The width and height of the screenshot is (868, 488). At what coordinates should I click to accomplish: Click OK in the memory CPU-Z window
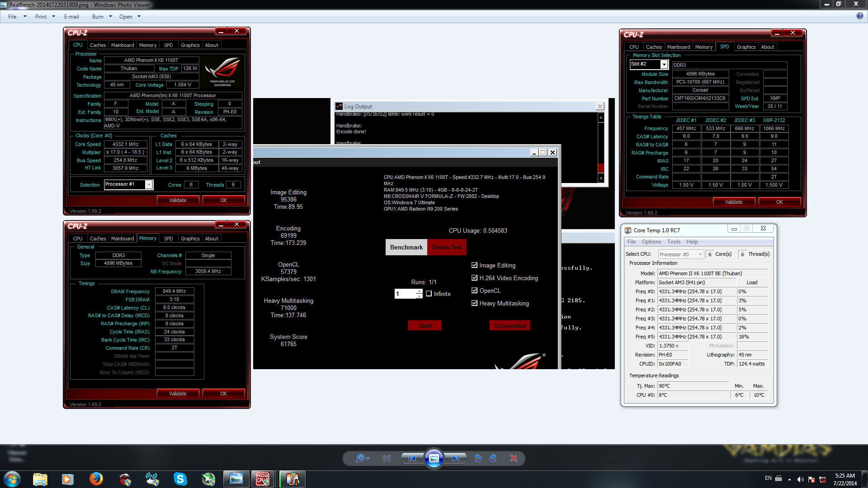[x=223, y=394]
